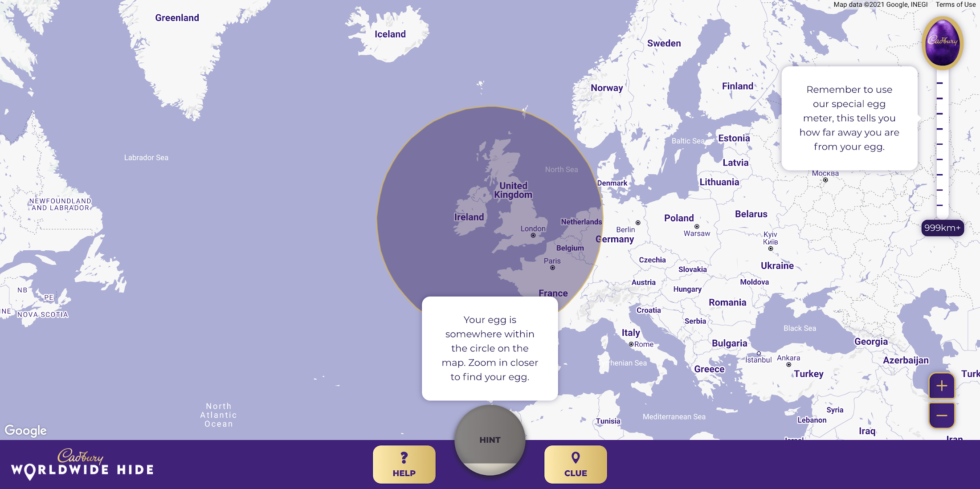Image resolution: width=980 pixels, height=489 pixels.
Task: Expand the egg location hint tooltip
Action: coord(490,440)
